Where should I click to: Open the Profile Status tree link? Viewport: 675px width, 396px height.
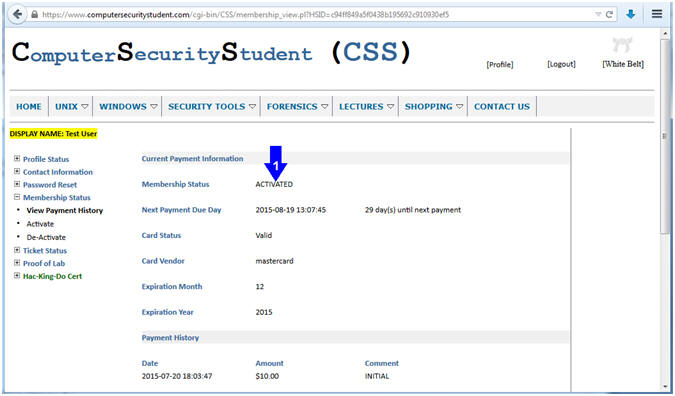pos(46,159)
